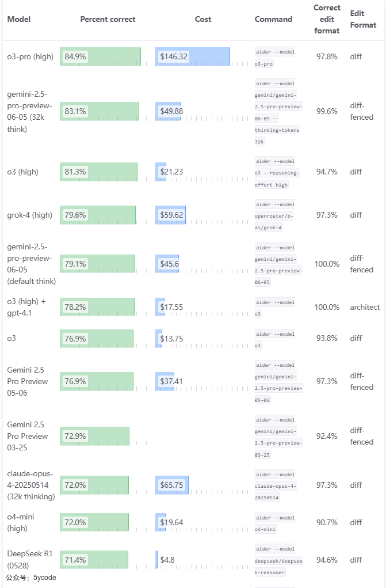Select the o4-mini aider command text
The image size is (386, 588).
point(276,522)
